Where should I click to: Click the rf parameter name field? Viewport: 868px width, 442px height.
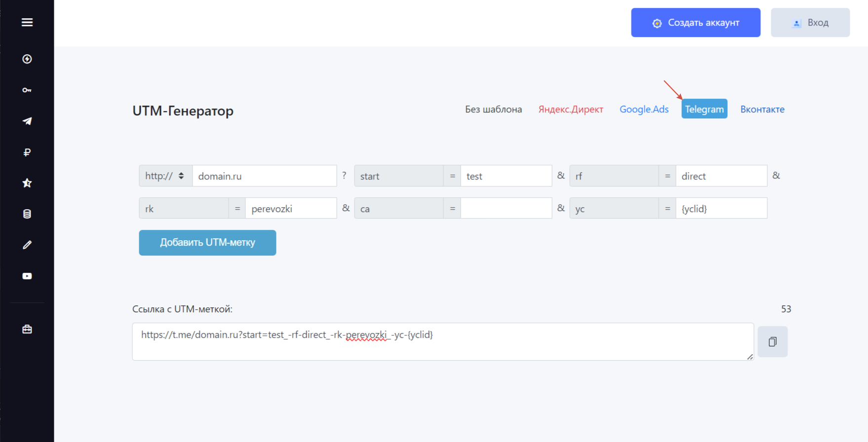pos(614,176)
